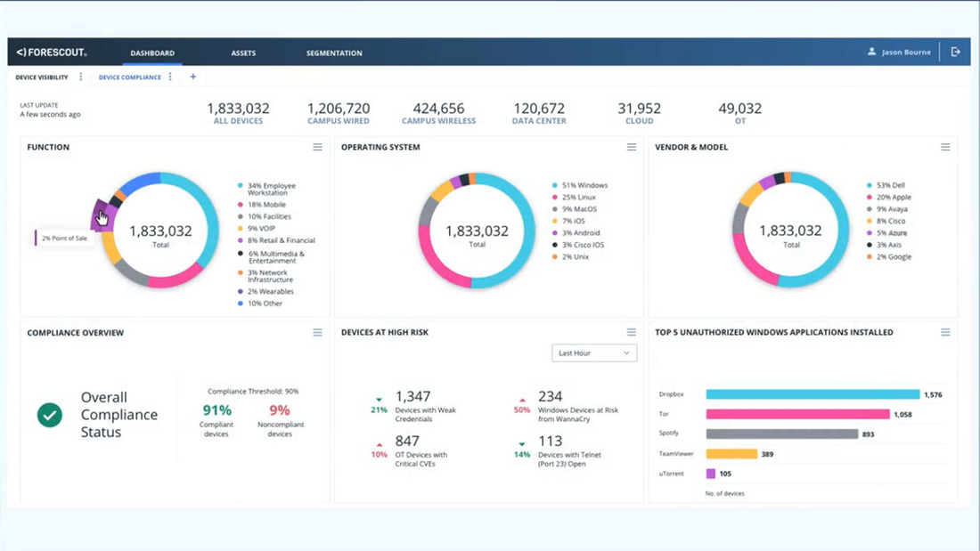Click the logout icon in the top bar
This screenshot has width=980, height=551.
pos(956,52)
